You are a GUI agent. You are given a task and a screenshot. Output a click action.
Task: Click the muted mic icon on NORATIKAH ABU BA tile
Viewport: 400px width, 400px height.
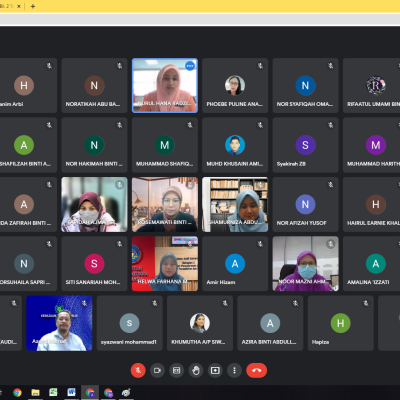(120, 66)
